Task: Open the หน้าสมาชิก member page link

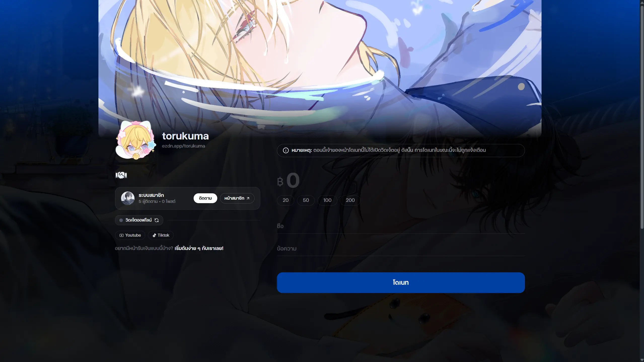Action: [x=237, y=198]
